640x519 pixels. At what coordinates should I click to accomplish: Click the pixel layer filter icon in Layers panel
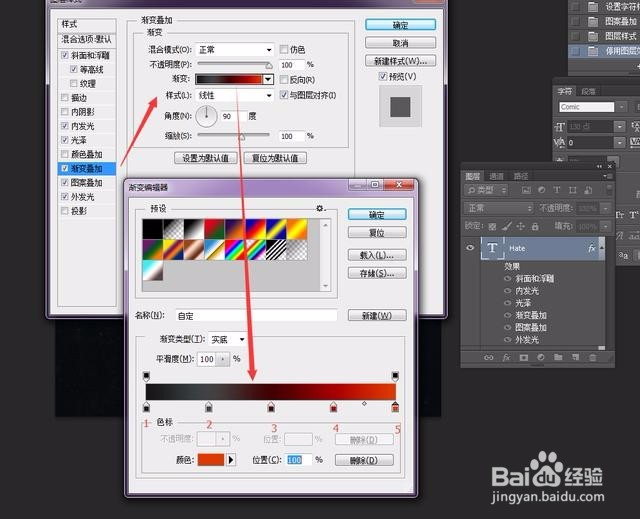[526, 190]
